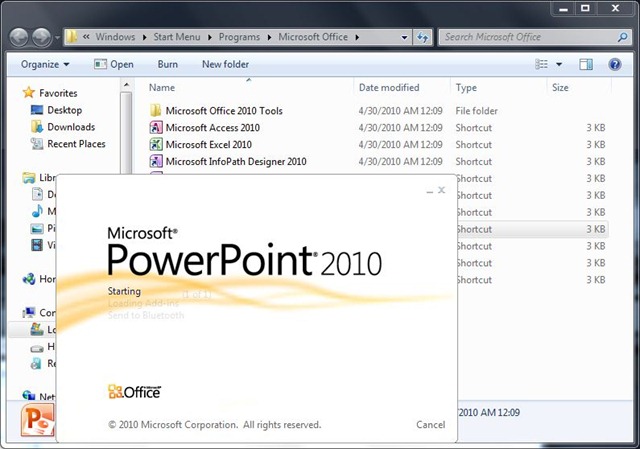The height and width of the screenshot is (449, 640).
Task: Click the refresh button beside address bar
Action: (x=422, y=38)
